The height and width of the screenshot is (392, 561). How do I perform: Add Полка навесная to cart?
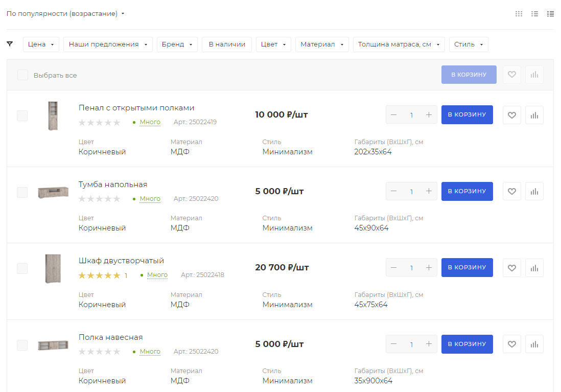click(467, 344)
